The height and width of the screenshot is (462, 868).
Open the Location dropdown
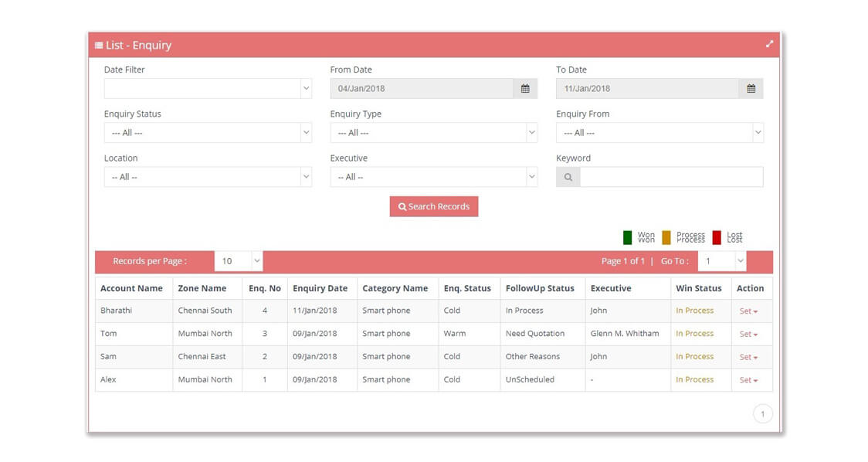point(208,177)
